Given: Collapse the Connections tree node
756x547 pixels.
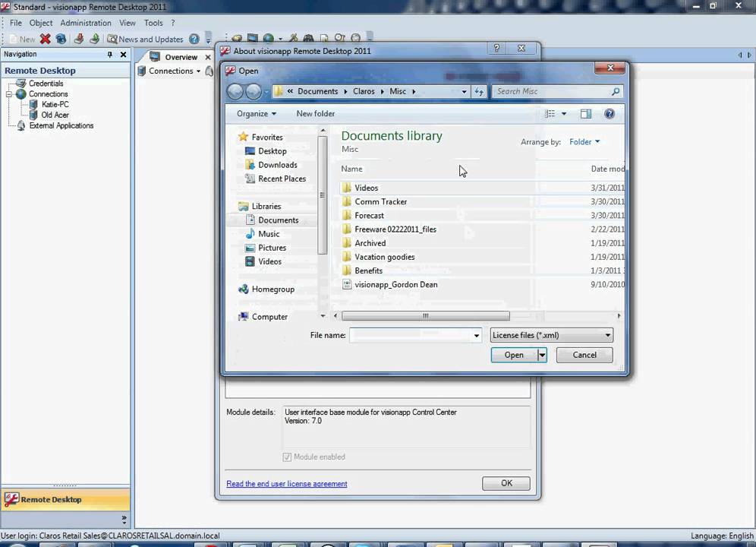Looking at the screenshot, I should 8,94.
